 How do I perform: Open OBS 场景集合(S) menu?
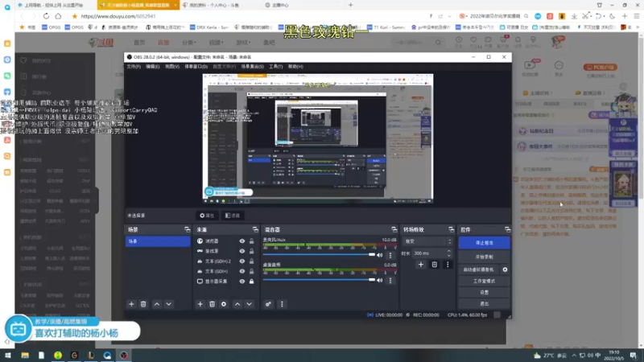[252, 67]
